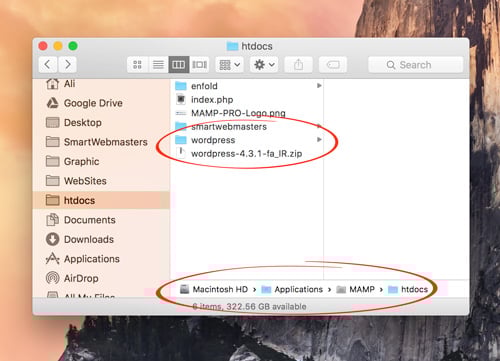Screen dimensions: 500x361
Task: Expand the enfold folder arrow
Action: click(319, 86)
